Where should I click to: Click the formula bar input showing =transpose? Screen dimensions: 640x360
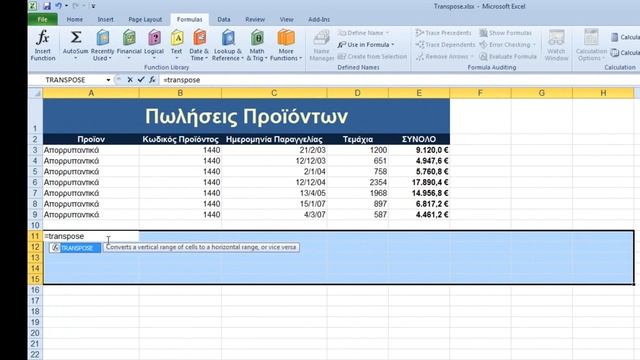click(398, 80)
